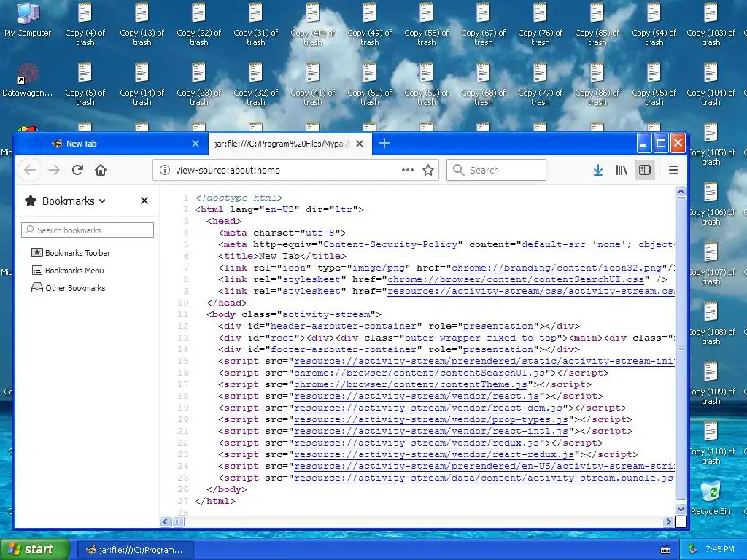The image size is (747, 560).
Task: Open the vendor/prop-types.js link
Action: 431,419
